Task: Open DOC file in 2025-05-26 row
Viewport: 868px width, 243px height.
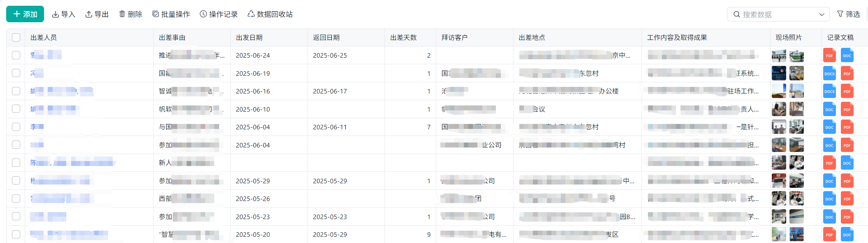Action: point(829,199)
